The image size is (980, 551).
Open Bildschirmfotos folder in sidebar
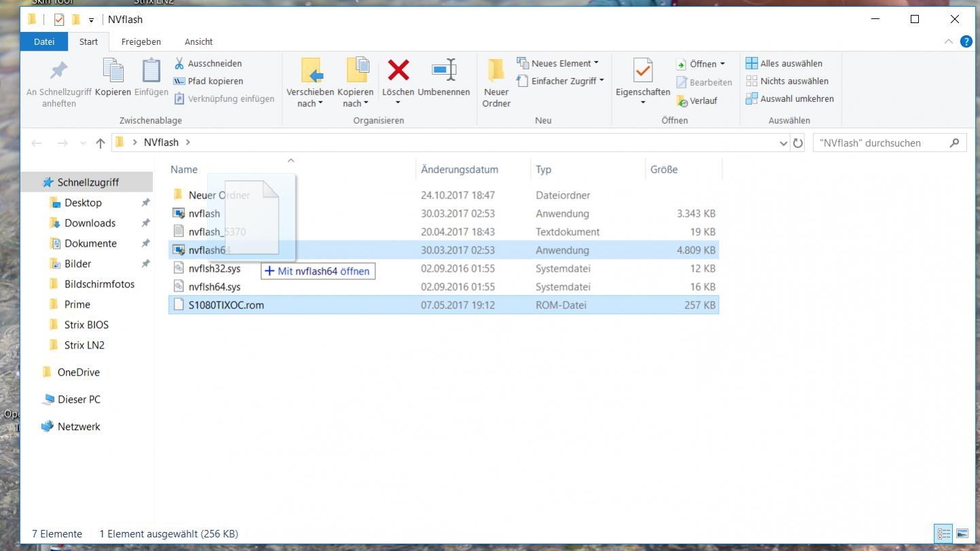[x=99, y=284]
